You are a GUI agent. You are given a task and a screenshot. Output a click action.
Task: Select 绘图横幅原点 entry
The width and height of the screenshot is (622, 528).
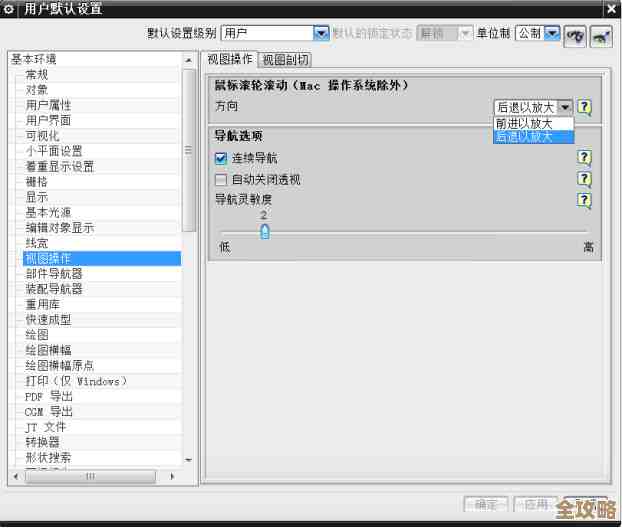pos(60,365)
